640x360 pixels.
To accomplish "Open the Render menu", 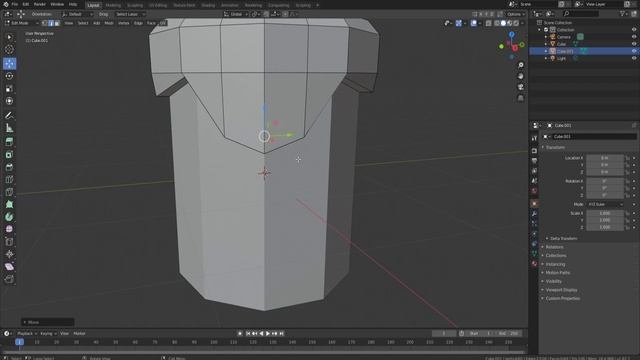I will click(40, 4).
